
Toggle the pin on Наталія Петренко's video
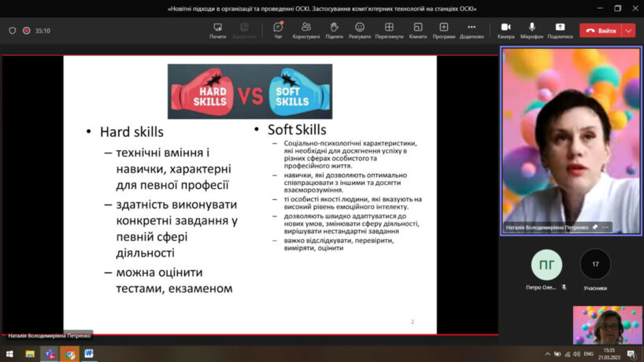(595, 227)
